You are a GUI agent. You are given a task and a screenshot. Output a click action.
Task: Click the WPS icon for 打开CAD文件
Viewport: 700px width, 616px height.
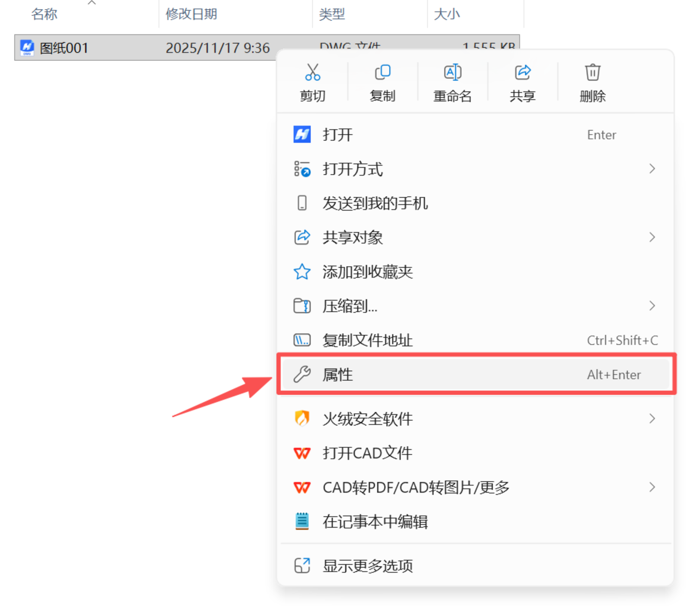click(302, 453)
